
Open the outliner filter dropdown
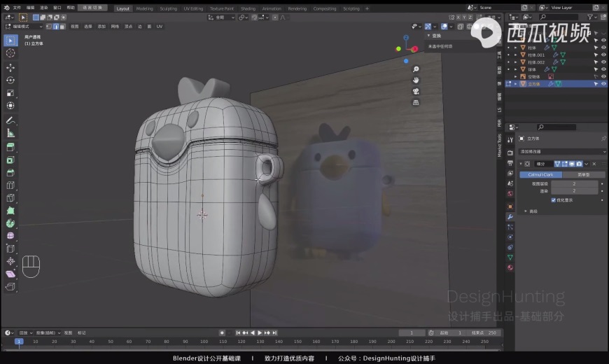591,17
